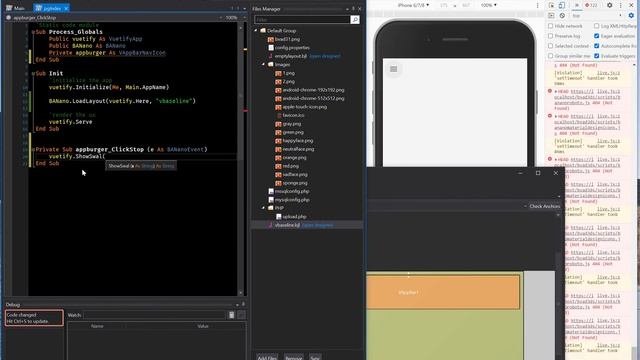Toggle the DevTools device toolbar icon
The image size is (640, 360).
[562, 5]
